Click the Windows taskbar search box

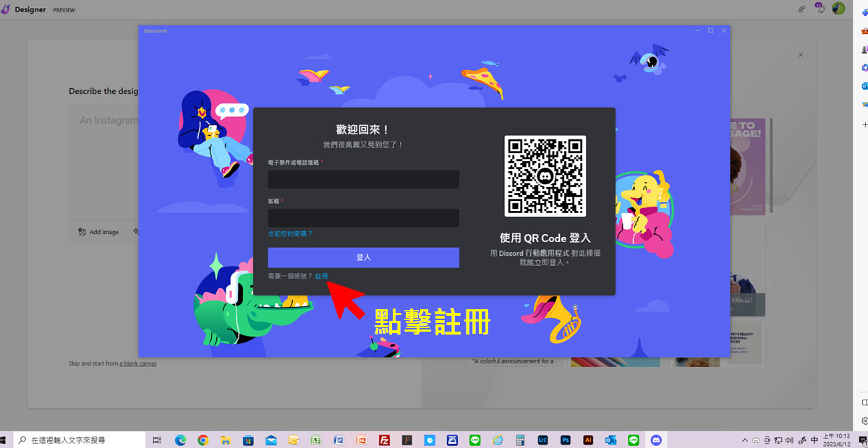click(x=80, y=439)
